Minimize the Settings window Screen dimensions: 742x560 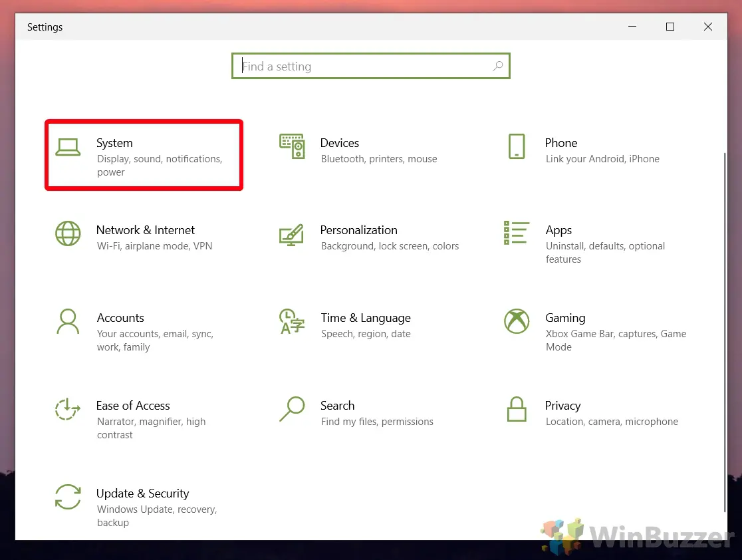[x=632, y=27]
